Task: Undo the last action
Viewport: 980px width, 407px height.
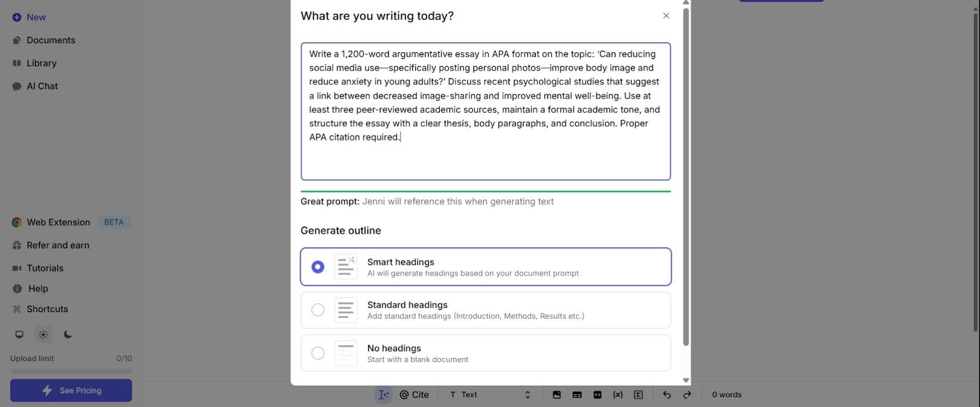Action: tap(666, 395)
